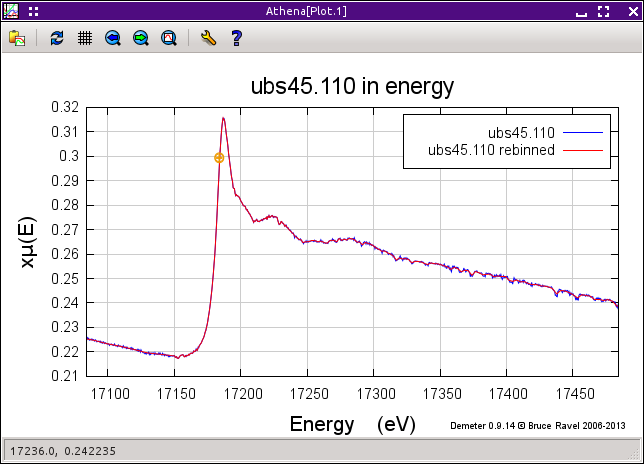The width and height of the screenshot is (644, 464).
Task: Click the plot title 'ubs45.110 in energy'
Action: coord(352,87)
